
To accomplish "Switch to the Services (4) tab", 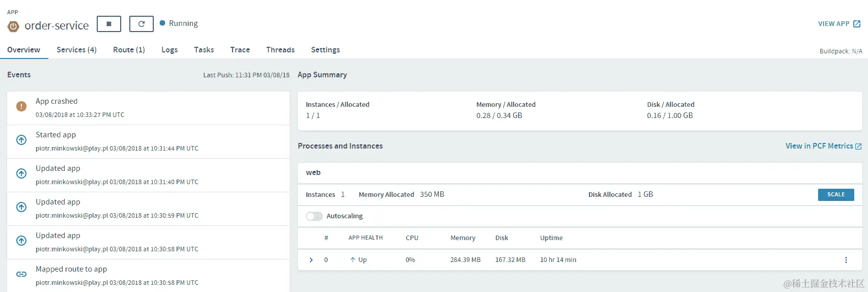I will [76, 50].
